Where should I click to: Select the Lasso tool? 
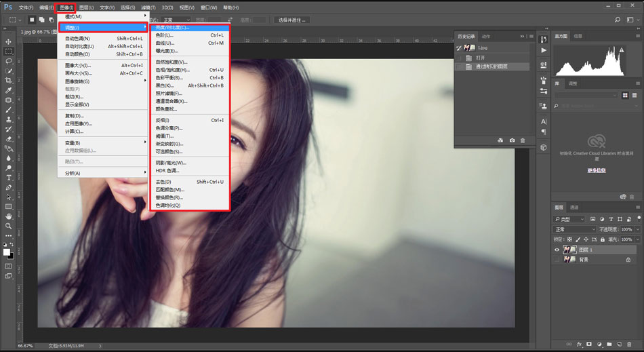pyautogui.click(x=9, y=61)
